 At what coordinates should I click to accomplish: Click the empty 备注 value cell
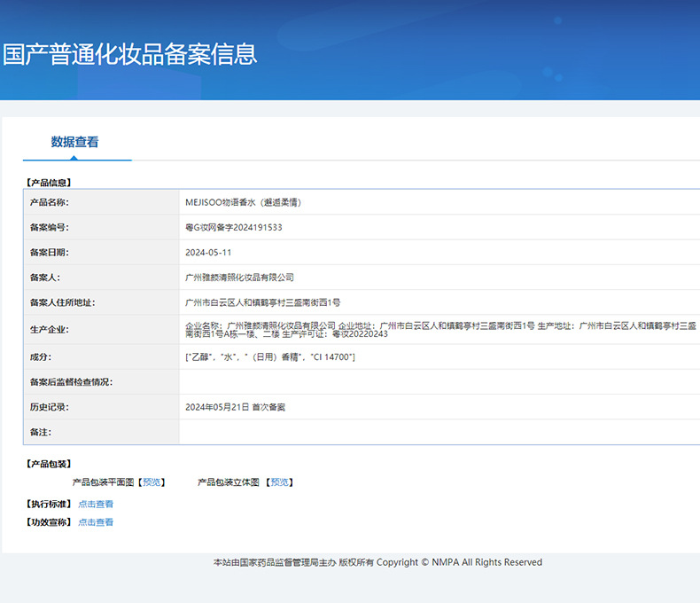pyautogui.click(x=439, y=432)
